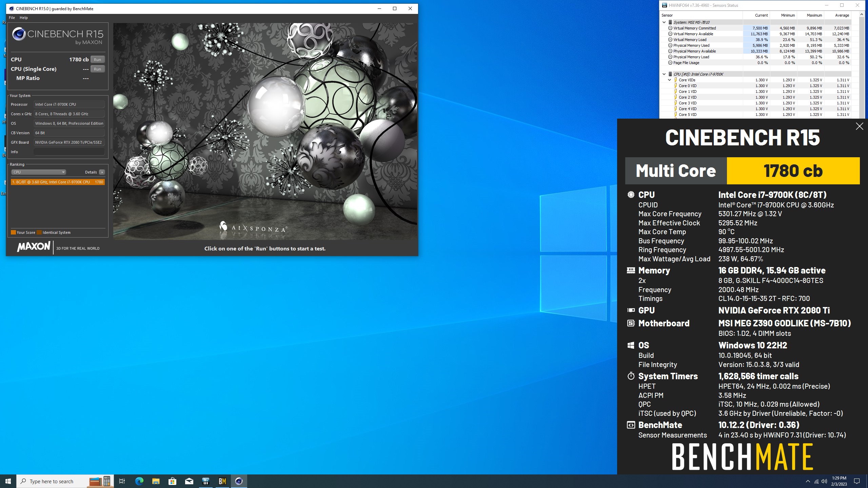Click the Physical Memory Used clock icon
The width and height of the screenshot is (868, 488).
click(x=670, y=45)
